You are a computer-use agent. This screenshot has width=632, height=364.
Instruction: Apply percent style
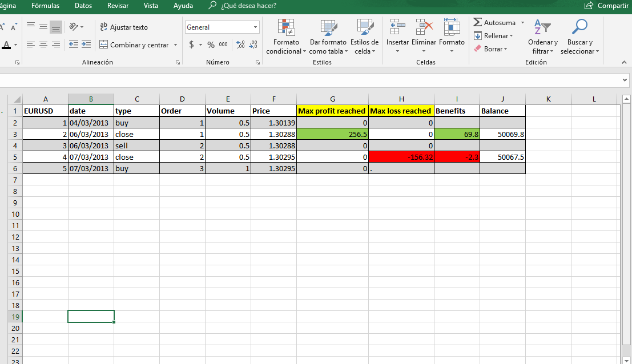pyautogui.click(x=211, y=45)
